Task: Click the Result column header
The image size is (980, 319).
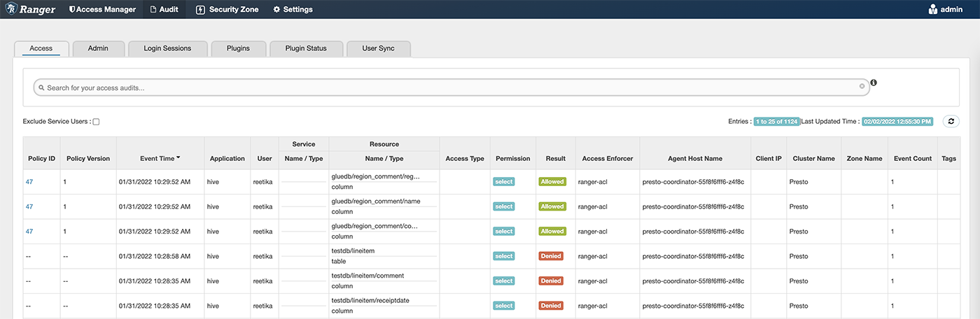Action: point(556,159)
